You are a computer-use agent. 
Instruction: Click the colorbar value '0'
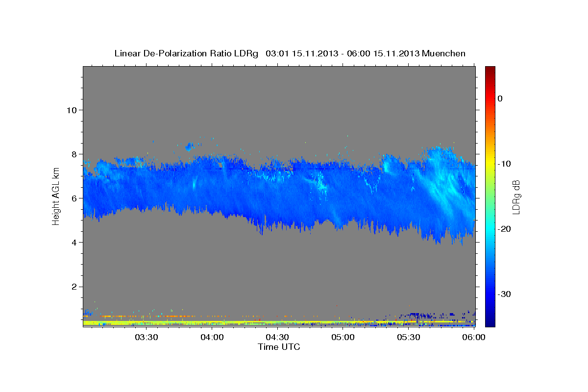[500, 98]
